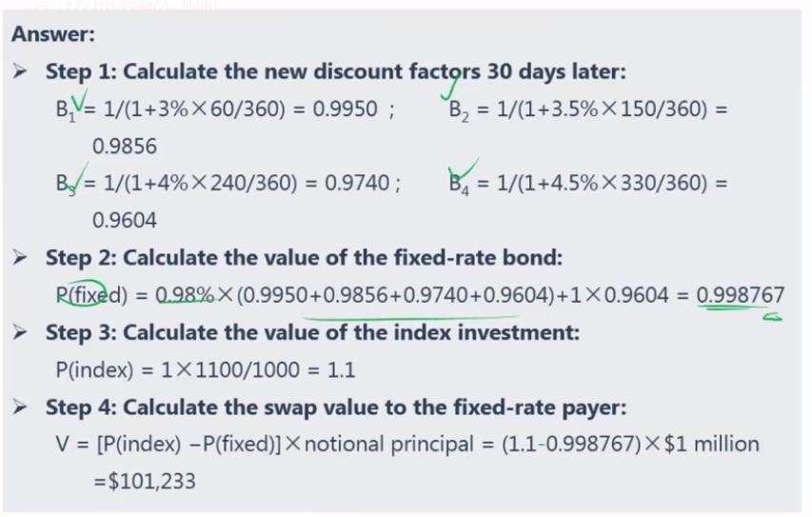Click the P(index) = 1×1100/1000 formula
The height and width of the screenshot is (517, 812).
coord(206,369)
